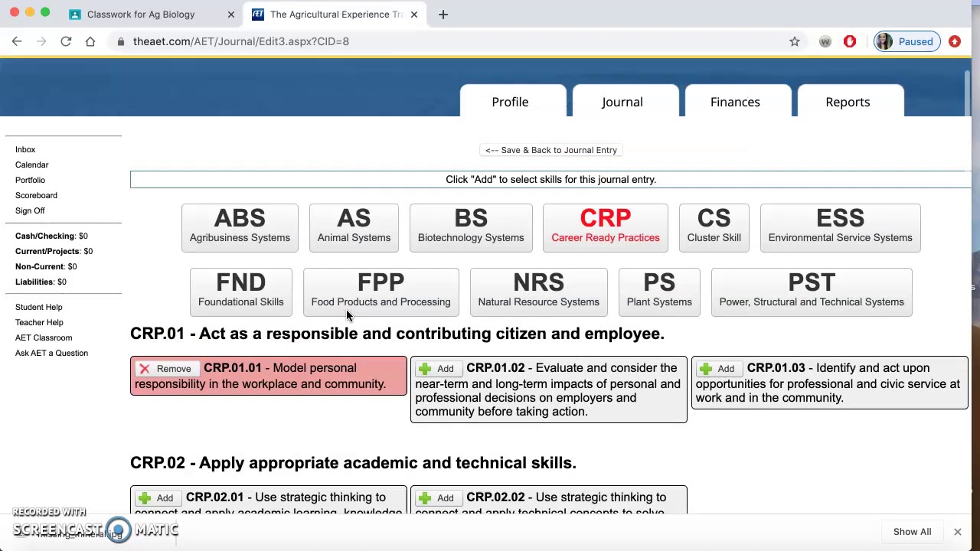Go back to the previous page
This screenshot has height=551, width=980.
(17, 41)
